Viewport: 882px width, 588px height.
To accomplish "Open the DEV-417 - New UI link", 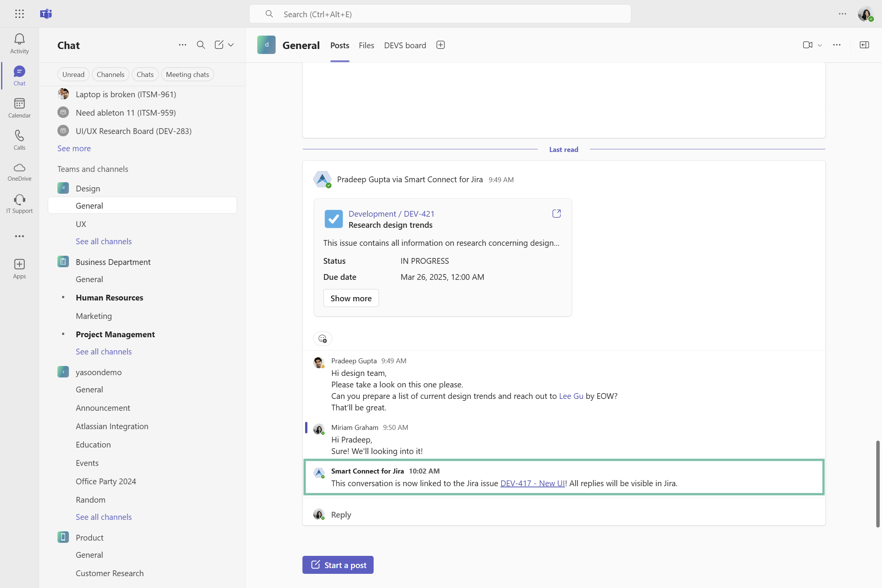I will [x=532, y=483].
